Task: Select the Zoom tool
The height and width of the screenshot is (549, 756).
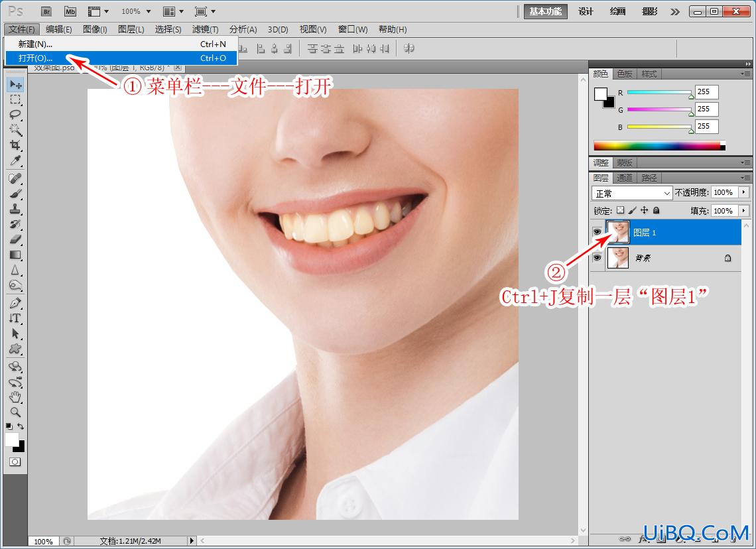Action: point(15,412)
